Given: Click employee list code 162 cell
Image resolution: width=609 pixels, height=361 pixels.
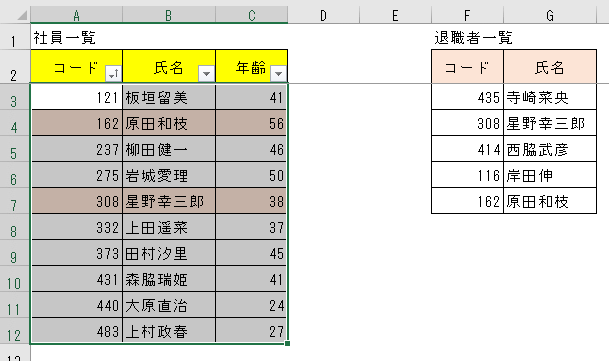Looking at the screenshot, I should tap(77, 123).
